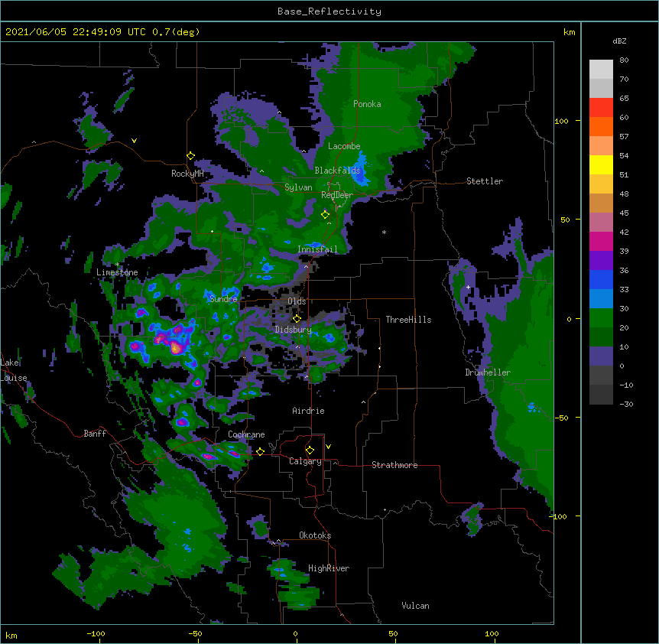Screen dimensions: 659x644
Task: Click the km unit label at bottom left
Action: pos(11,635)
